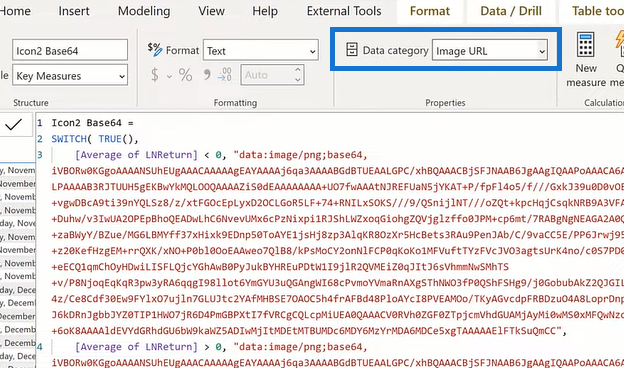
Task: Click the Data category icon
Action: (x=351, y=50)
